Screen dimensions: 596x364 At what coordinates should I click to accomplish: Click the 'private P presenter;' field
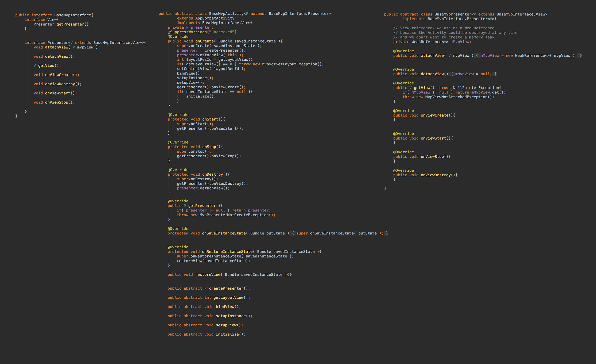[x=191, y=27]
